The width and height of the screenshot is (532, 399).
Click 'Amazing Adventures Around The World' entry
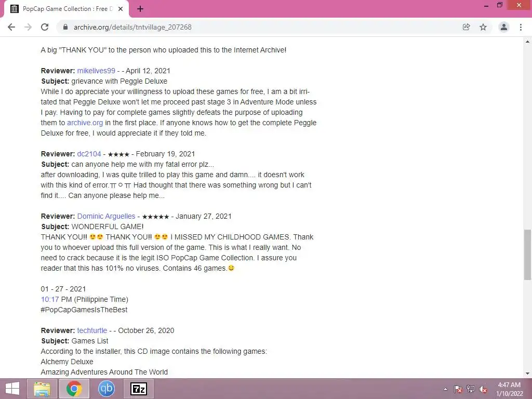(x=104, y=372)
